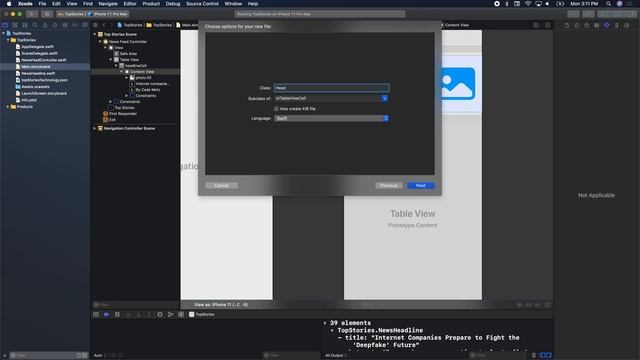640x360 pixels.
Task: Show the Connections inspector icon
Action: (x=627, y=25)
